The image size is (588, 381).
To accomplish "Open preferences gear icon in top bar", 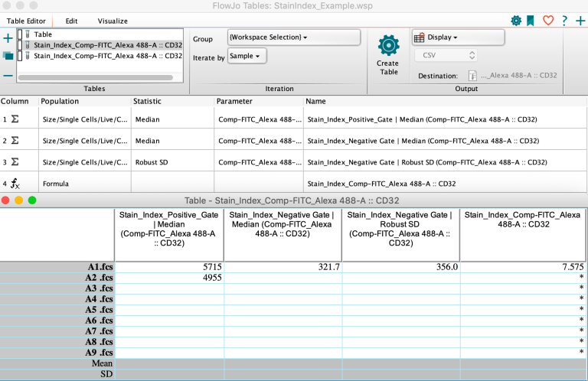I will (515, 21).
